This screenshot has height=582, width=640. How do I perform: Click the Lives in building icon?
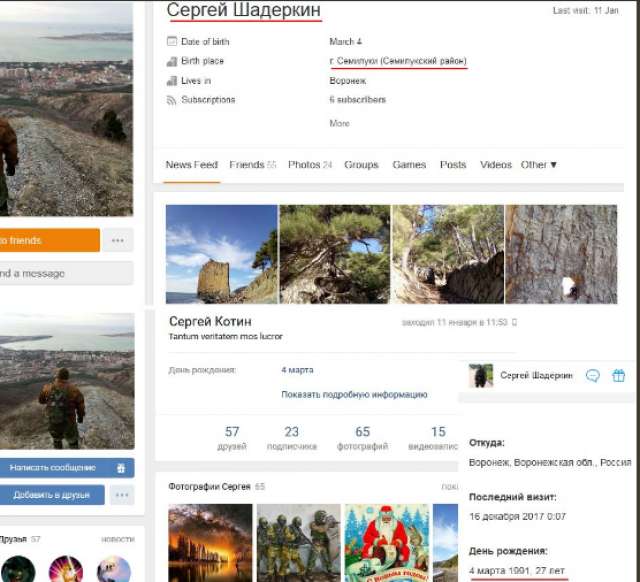(171, 81)
